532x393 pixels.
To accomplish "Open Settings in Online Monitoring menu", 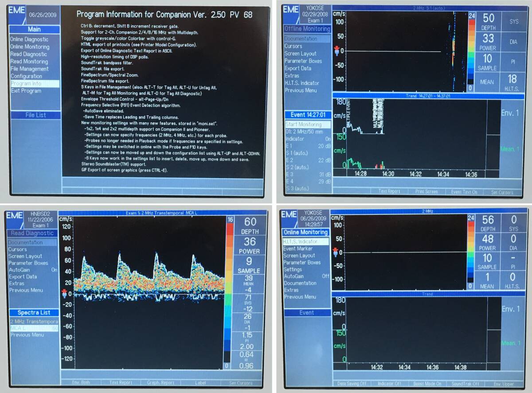I will coord(293,269).
